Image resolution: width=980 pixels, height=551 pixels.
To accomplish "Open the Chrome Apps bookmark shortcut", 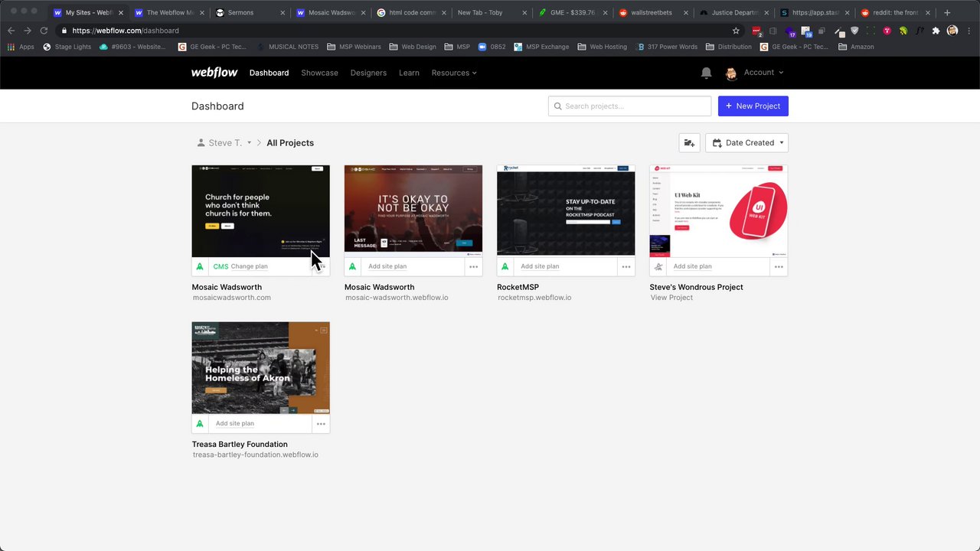I will [x=21, y=47].
